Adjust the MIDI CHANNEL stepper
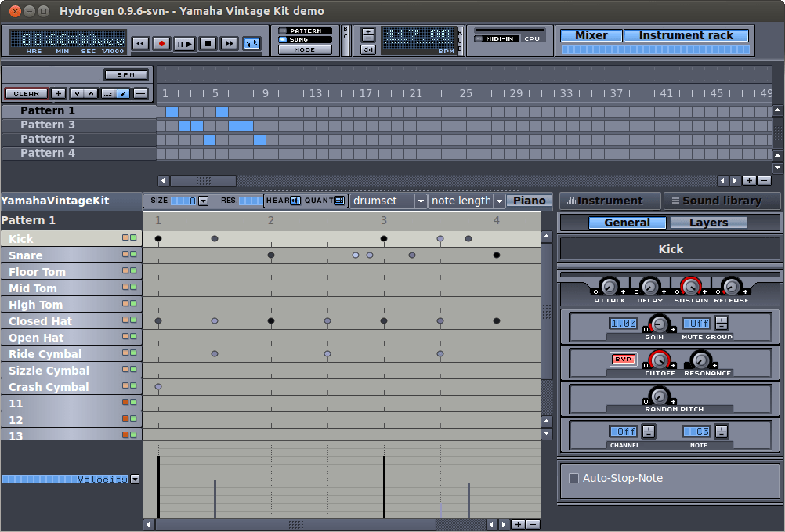785x532 pixels. tap(649, 432)
